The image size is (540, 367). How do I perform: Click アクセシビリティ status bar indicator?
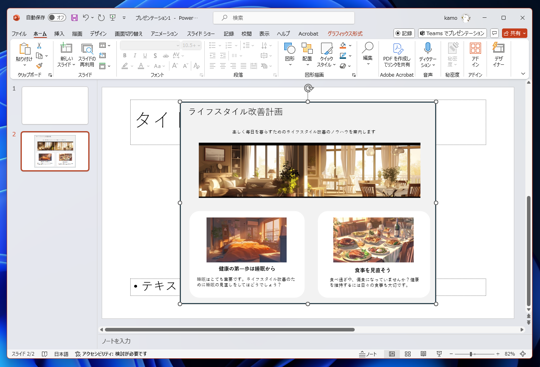pos(111,354)
